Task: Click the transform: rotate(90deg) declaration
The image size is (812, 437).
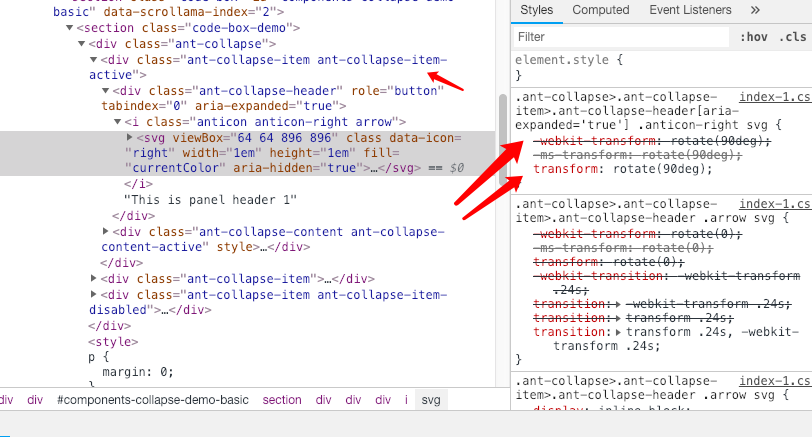Action: (x=623, y=169)
